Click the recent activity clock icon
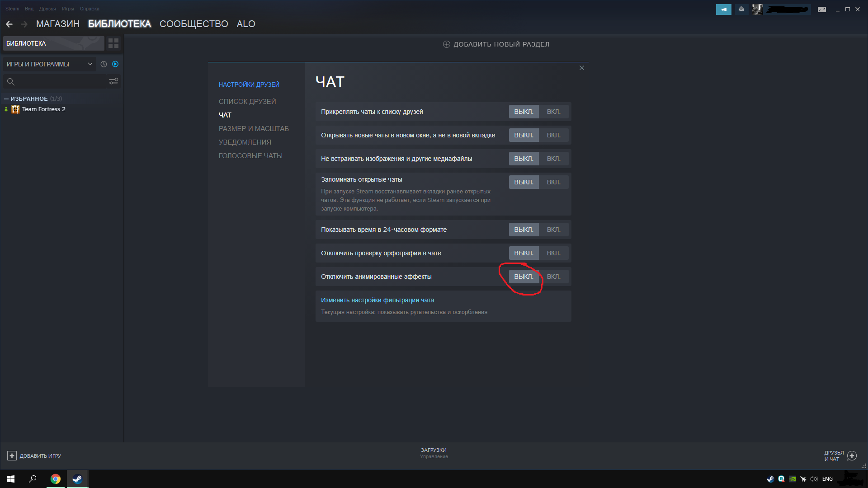The image size is (868, 488). [x=104, y=64]
